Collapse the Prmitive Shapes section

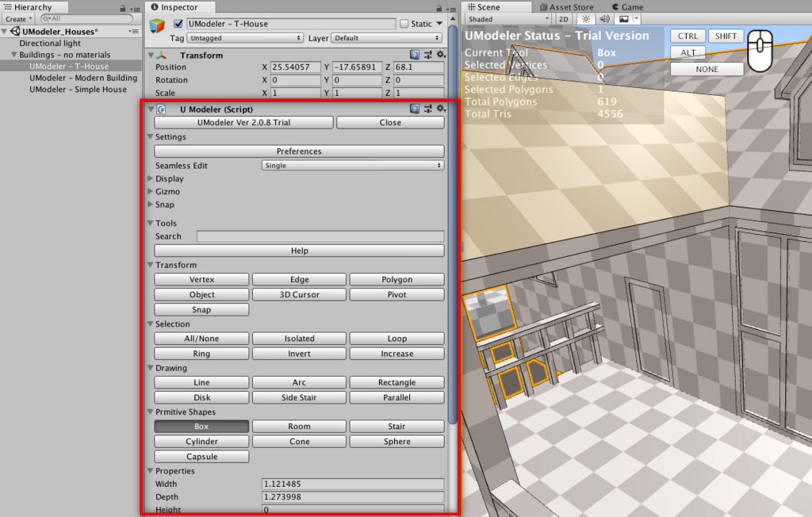coord(151,412)
